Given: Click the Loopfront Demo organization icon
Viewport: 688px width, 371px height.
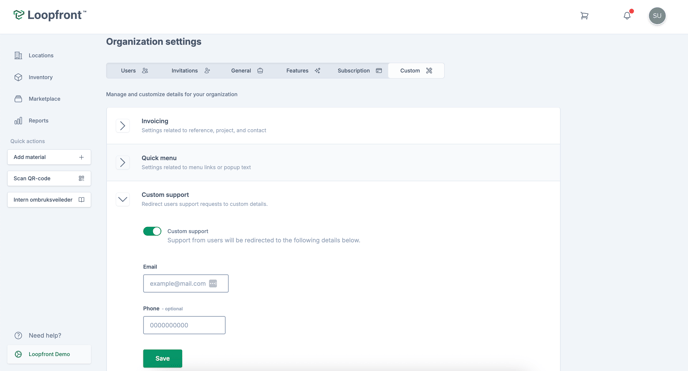Looking at the screenshot, I should pyautogui.click(x=18, y=354).
